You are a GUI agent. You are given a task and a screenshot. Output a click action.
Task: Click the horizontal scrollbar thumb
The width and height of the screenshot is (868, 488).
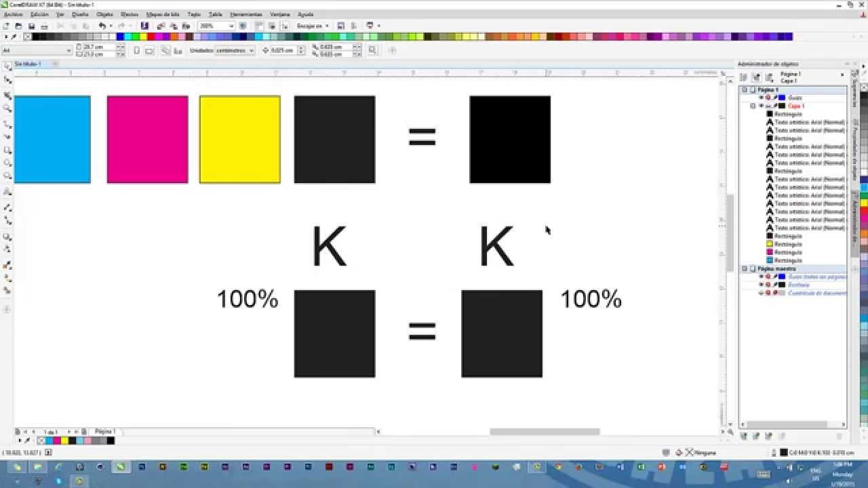click(545, 432)
